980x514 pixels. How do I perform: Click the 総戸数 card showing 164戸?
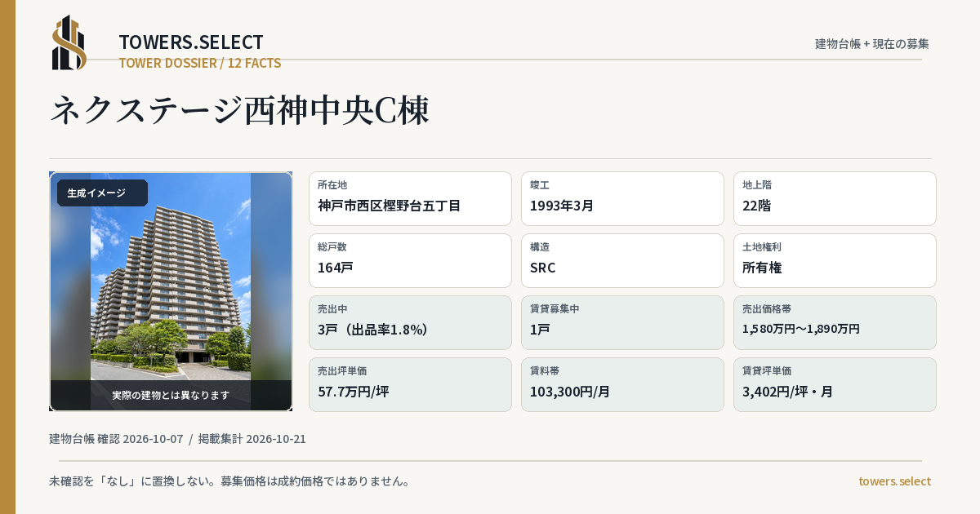pyautogui.click(x=410, y=260)
